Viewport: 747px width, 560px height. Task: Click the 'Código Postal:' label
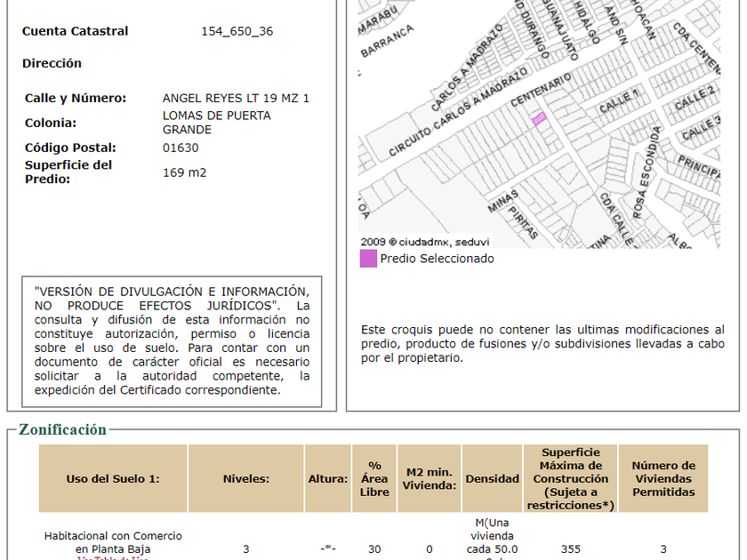(x=70, y=148)
